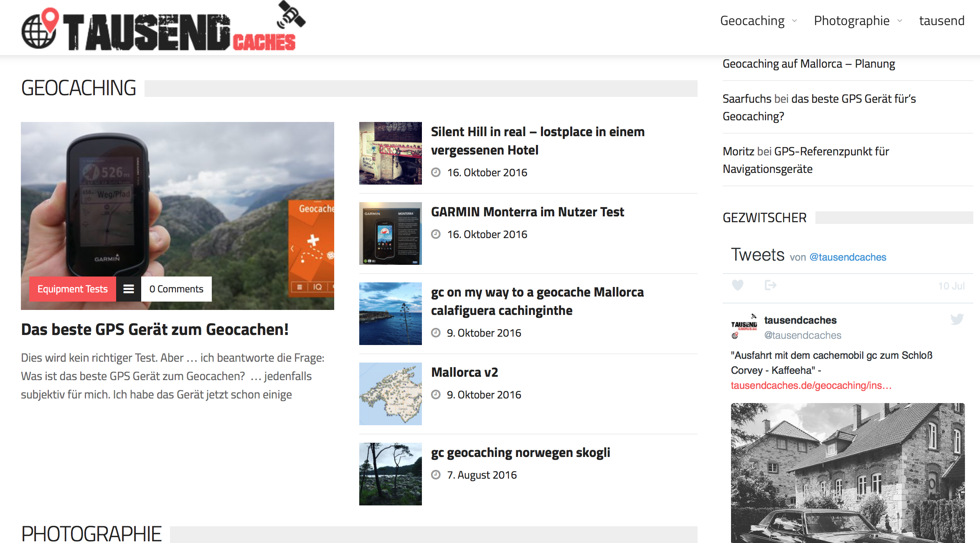Click the 'Saarfuchs' commenter name

747,99
